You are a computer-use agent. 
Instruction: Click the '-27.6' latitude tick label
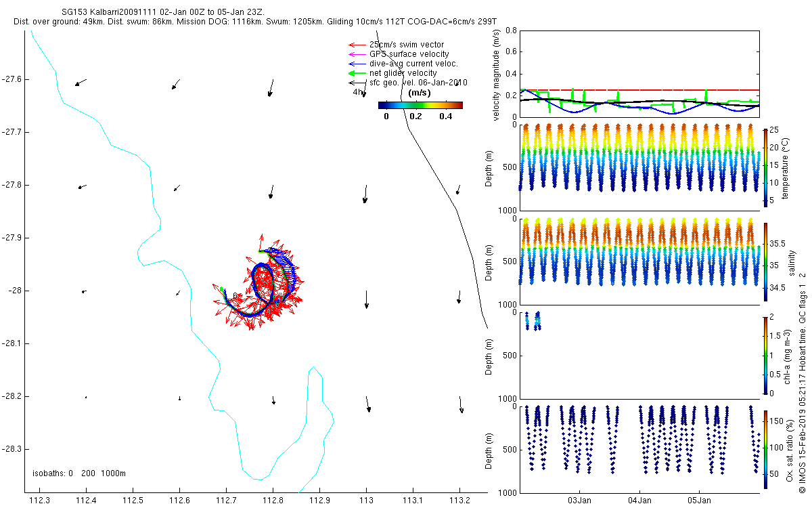tap(12, 79)
